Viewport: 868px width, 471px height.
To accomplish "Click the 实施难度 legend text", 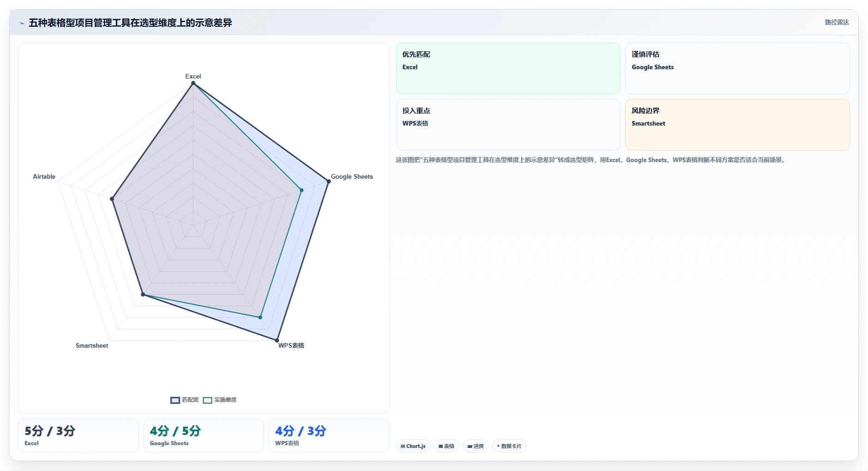I will 225,400.
